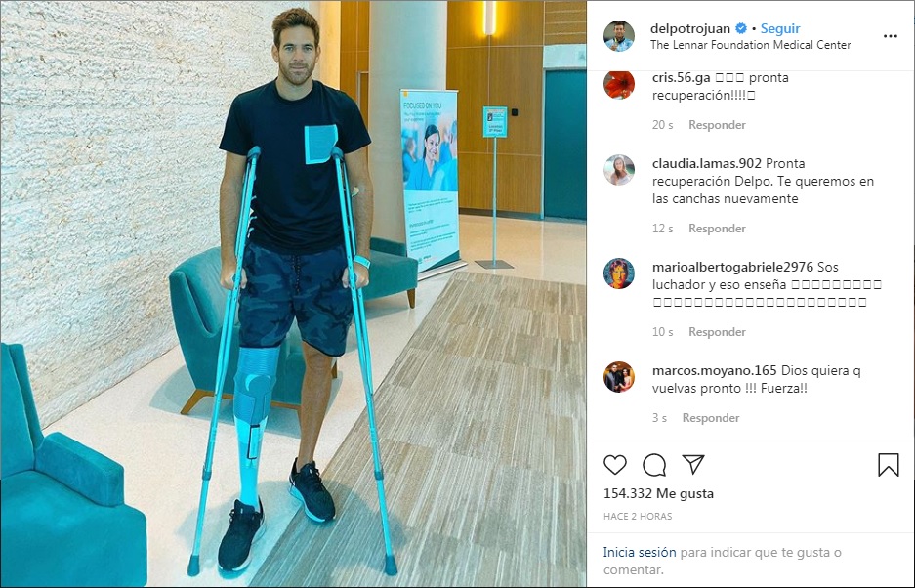Open delpotrojuan username link
Screen dimensions: 915x588
click(690, 28)
